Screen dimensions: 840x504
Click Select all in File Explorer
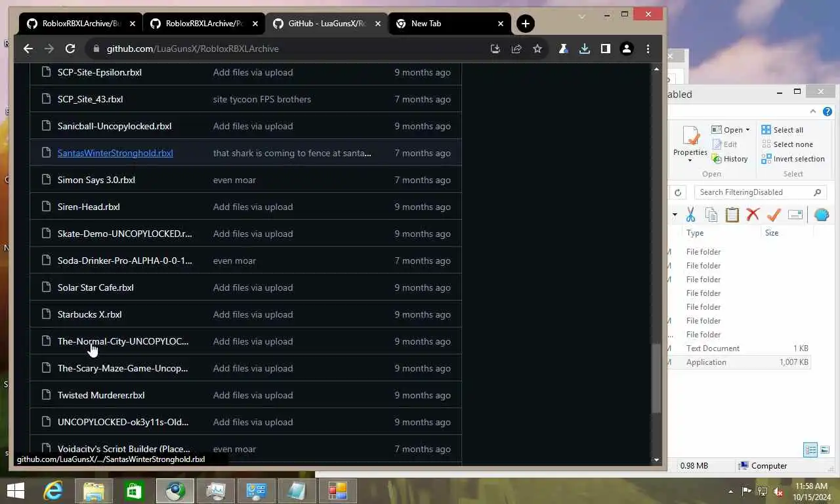coord(782,130)
